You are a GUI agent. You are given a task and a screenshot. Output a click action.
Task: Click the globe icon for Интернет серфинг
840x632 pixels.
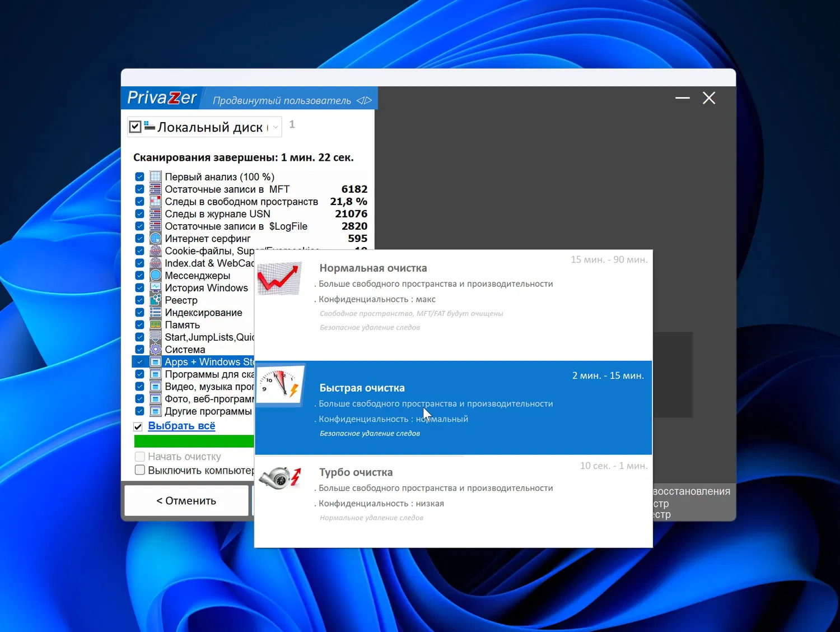[x=156, y=239]
